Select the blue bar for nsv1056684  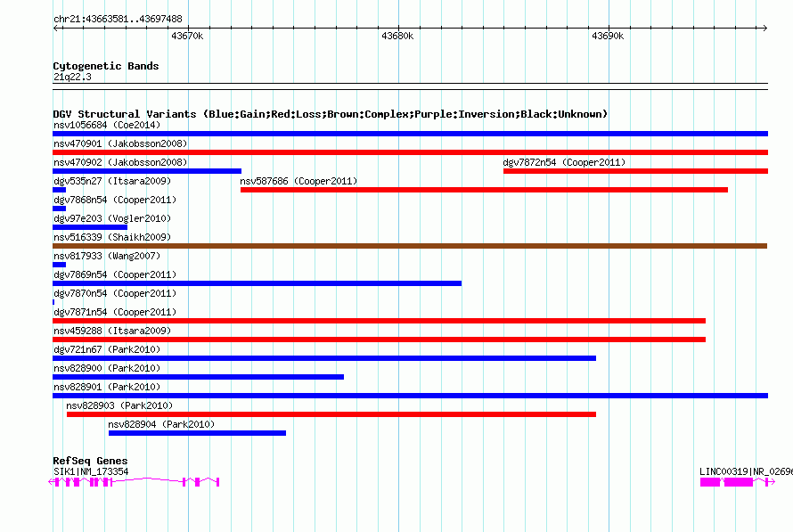410,134
